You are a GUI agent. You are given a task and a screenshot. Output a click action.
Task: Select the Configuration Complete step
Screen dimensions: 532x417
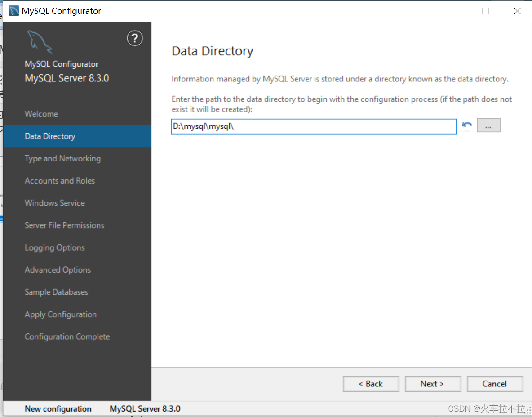77,336
